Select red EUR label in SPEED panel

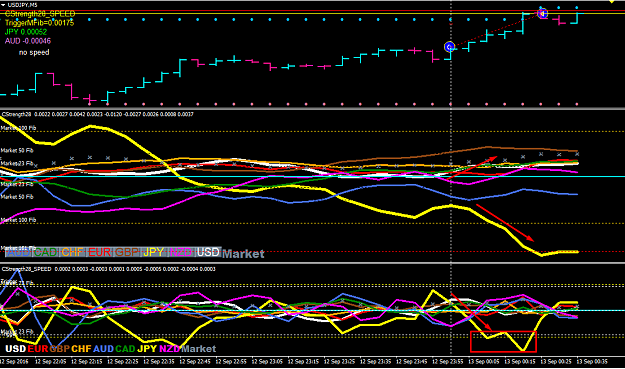point(38,349)
